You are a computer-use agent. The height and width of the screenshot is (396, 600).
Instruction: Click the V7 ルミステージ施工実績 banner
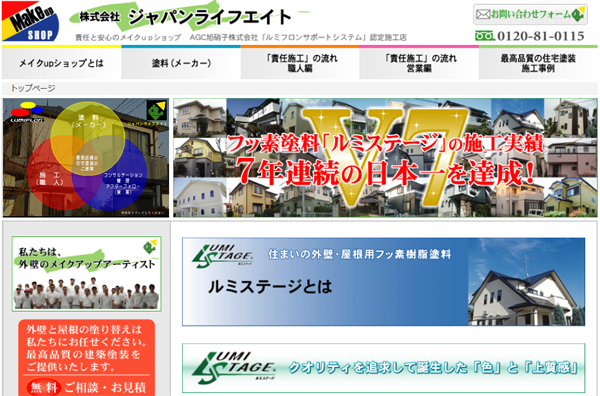click(385, 158)
